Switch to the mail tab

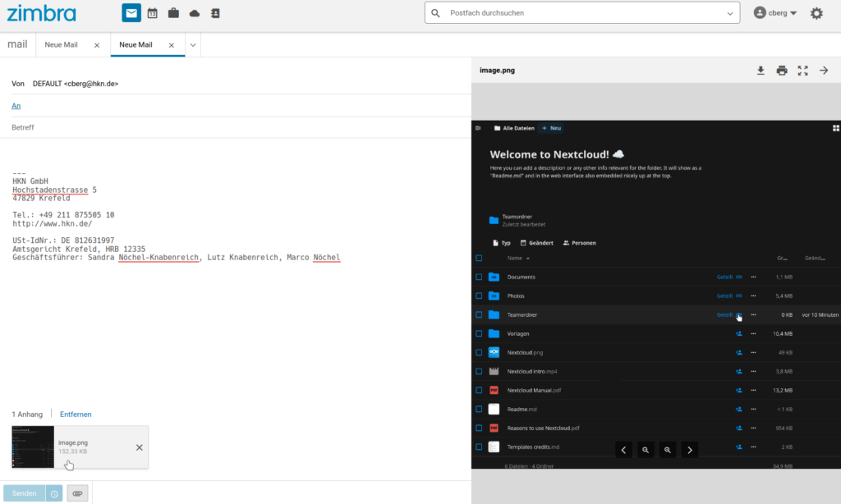[17, 44]
